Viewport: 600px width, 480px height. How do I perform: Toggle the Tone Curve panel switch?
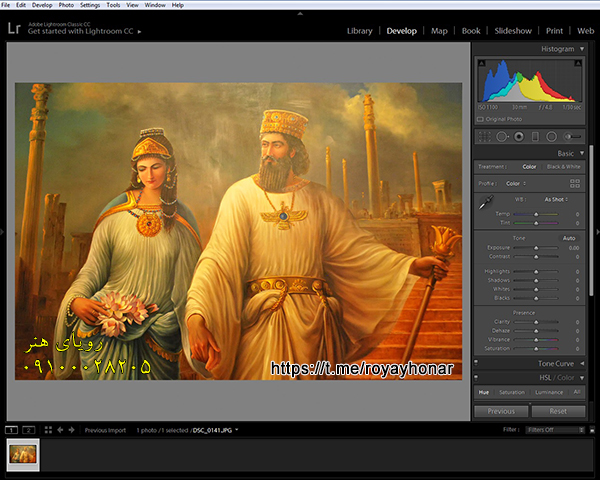pos(477,363)
